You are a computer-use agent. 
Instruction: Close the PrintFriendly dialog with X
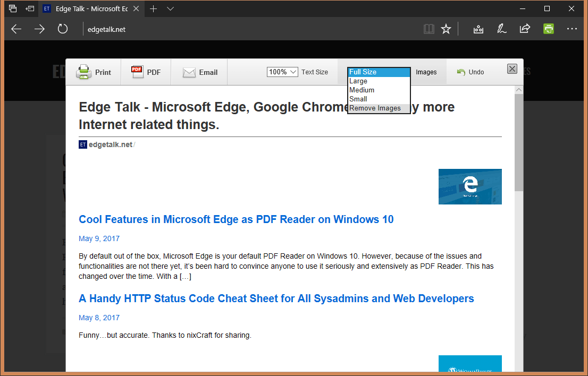(x=512, y=69)
